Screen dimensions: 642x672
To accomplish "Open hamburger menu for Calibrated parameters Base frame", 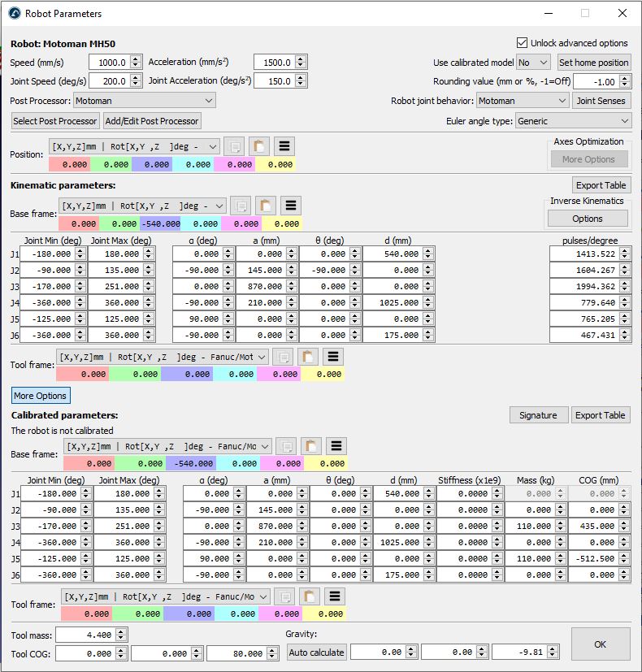I will pos(336,446).
